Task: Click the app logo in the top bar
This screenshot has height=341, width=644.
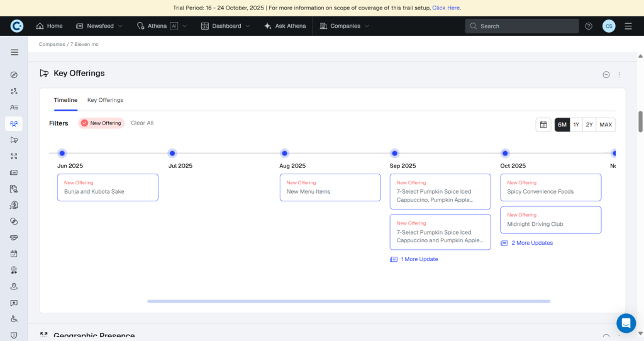Action: pyautogui.click(x=16, y=26)
